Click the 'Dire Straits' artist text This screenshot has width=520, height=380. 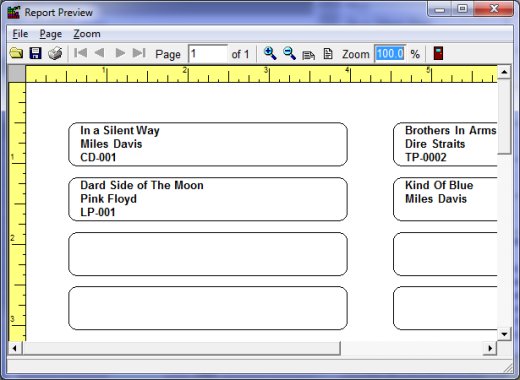[435, 144]
